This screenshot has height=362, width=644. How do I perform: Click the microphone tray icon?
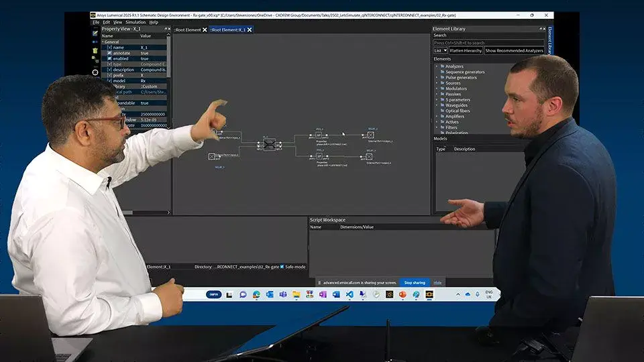pyautogui.click(x=477, y=294)
